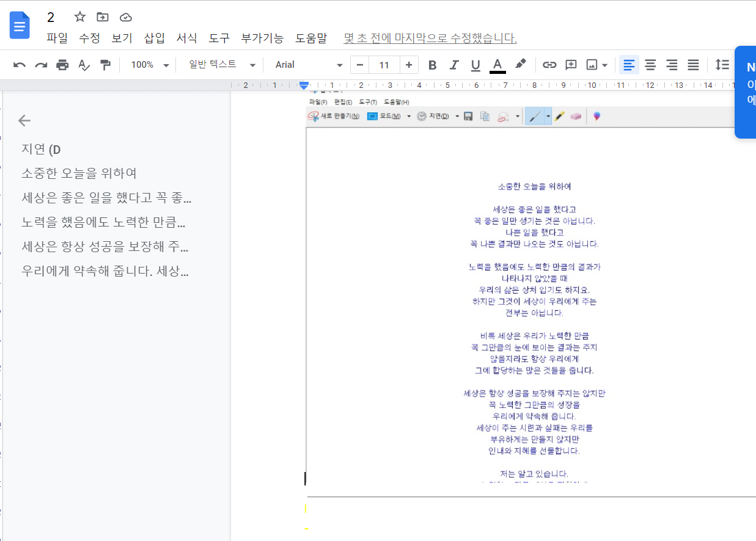Toggle bold formatting
The height and width of the screenshot is (541, 756).
tap(432, 65)
